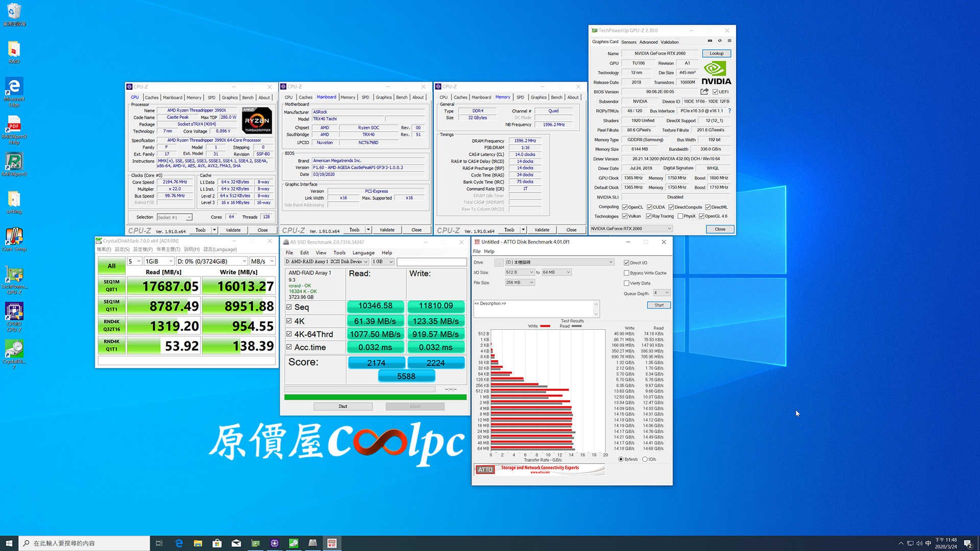Toggle PhysX checkbox in GPU-Z

pyautogui.click(x=680, y=216)
